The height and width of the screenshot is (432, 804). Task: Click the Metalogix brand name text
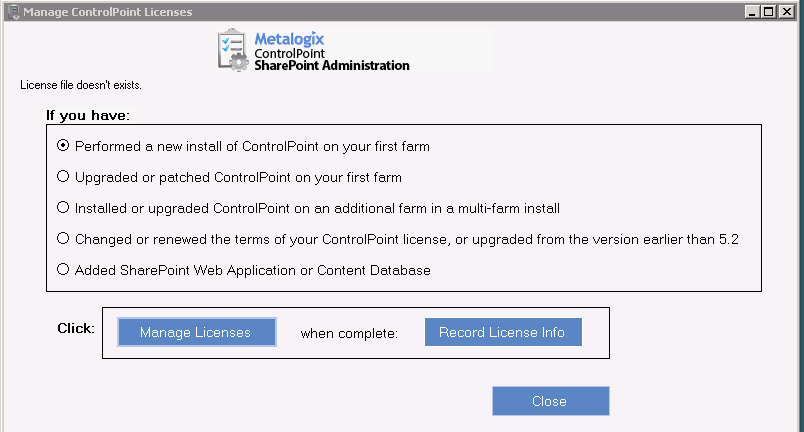pyautogui.click(x=289, y=39)
